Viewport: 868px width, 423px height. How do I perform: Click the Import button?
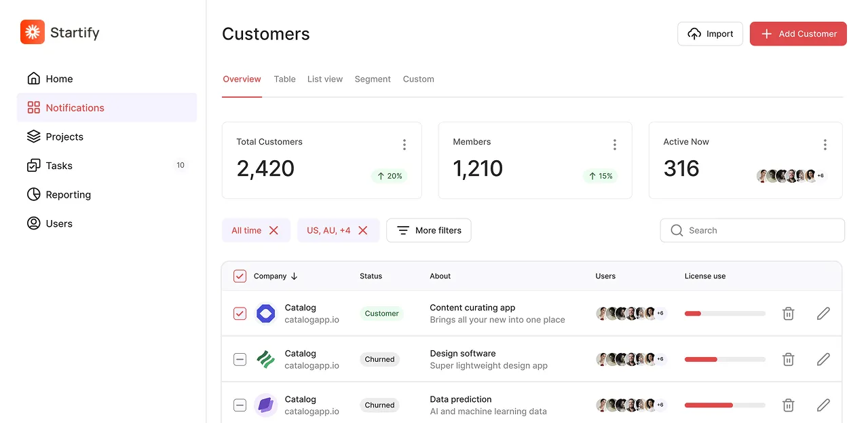coord(710,34)
